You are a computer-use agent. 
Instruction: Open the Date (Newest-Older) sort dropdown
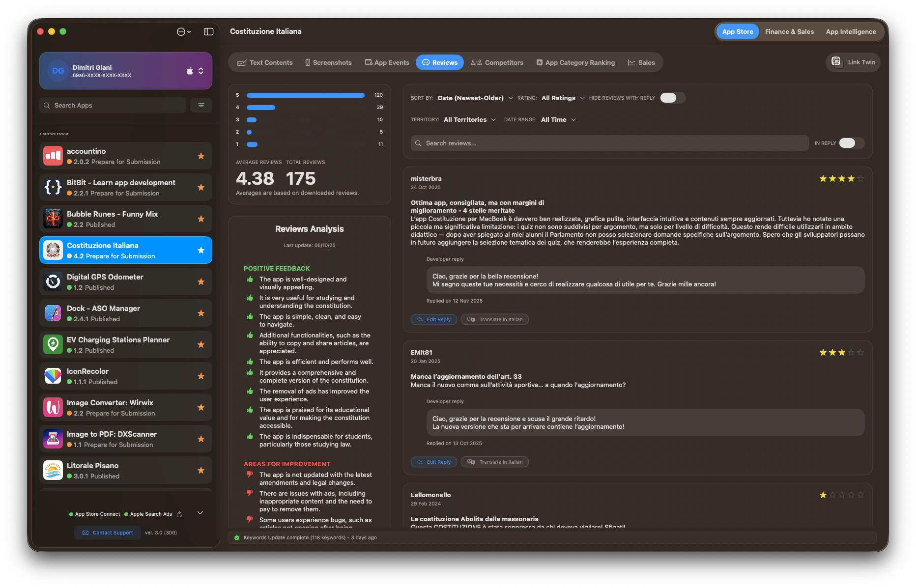(x=474, y=98)
